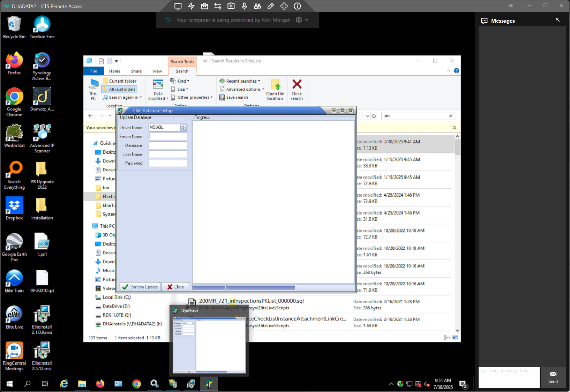
Task: Click the refresh button beside address bar
Action: pos(374,116)
